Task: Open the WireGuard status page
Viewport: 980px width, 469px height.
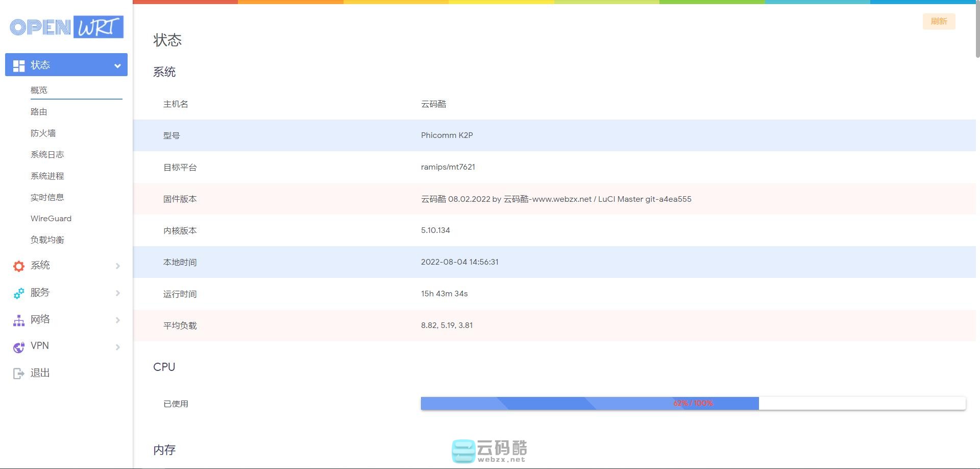Action: pyautogui.click(x=51, y=218)
